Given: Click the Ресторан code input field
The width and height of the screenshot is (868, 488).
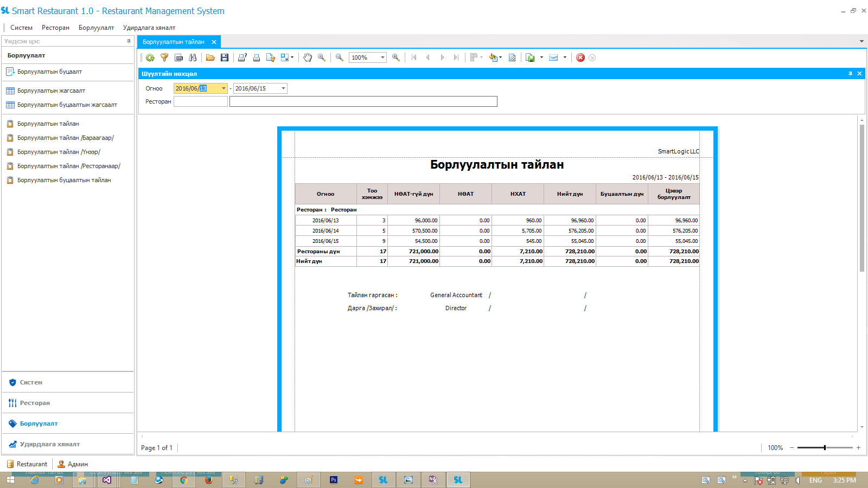Looking at the screenshot, I should (x=201, y=101).
